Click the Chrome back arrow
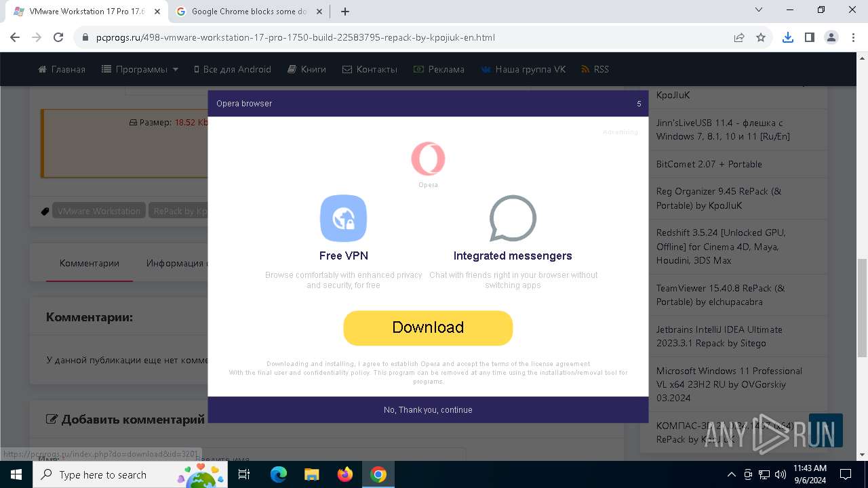This screenshot has width=868, height=488. coord(16,37)
